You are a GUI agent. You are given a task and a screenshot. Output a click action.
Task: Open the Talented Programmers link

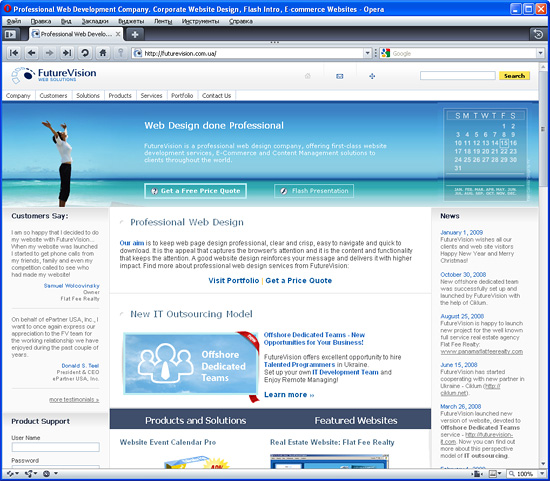coord(299,365)
